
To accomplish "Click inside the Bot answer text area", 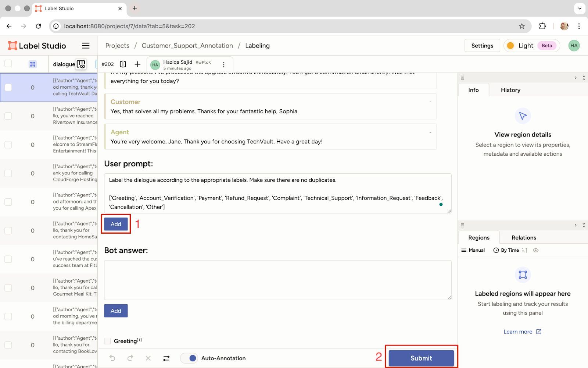I will [x=277, y=280].
